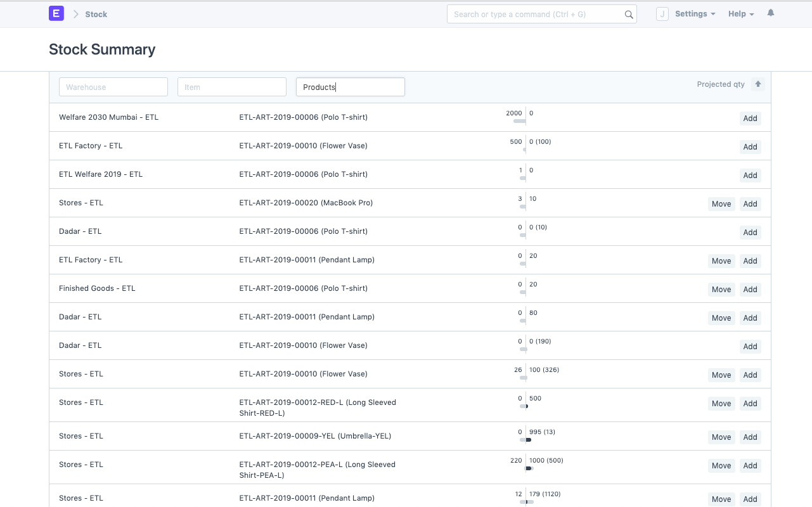
Task: Open the notifications bell icon
Action: (x=771, y=13)
